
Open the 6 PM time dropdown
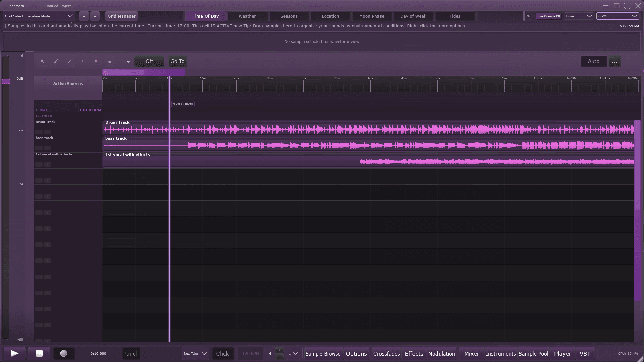pyautogui.click(x=618, y=16)
